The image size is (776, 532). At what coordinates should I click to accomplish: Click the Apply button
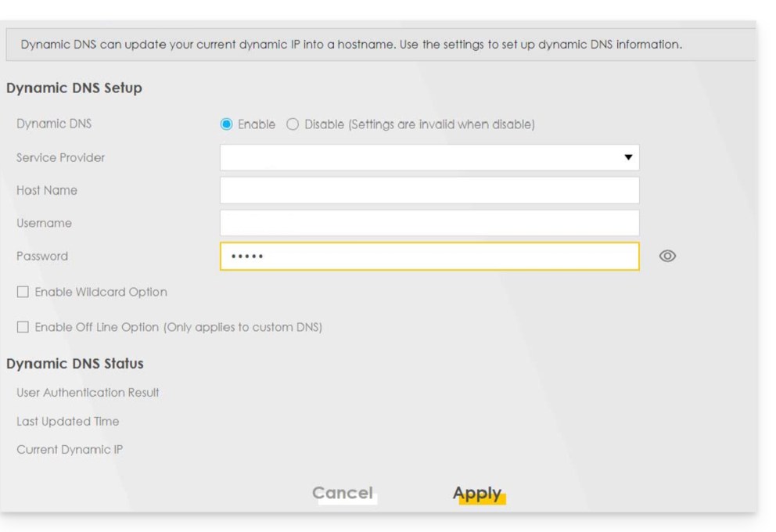[478, 493]
